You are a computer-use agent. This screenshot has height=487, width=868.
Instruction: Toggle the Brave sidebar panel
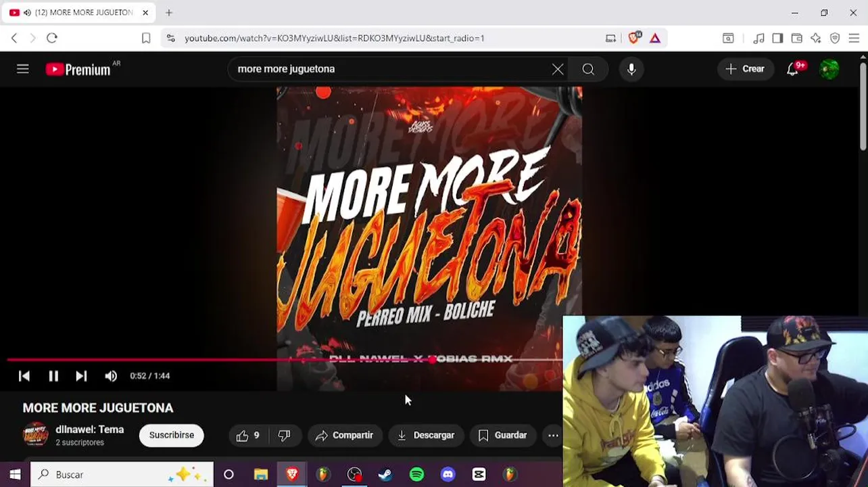click(777, 38)
